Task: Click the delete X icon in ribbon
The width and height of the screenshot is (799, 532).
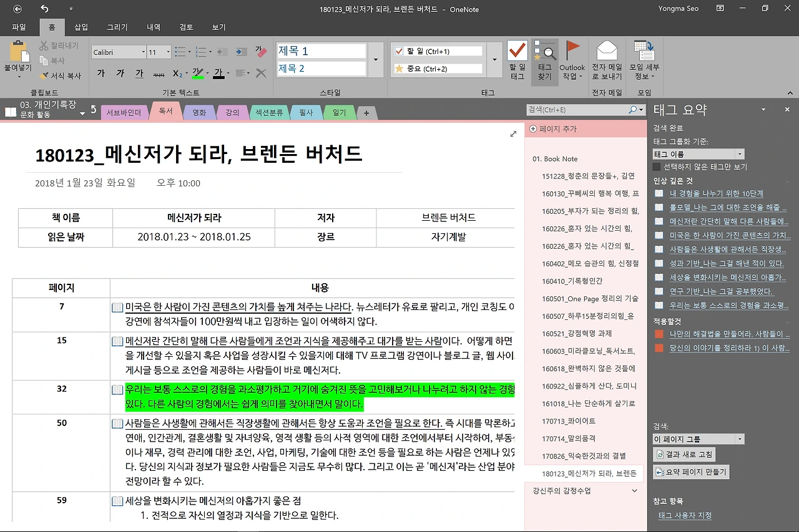Action: [x=261, y=74]
